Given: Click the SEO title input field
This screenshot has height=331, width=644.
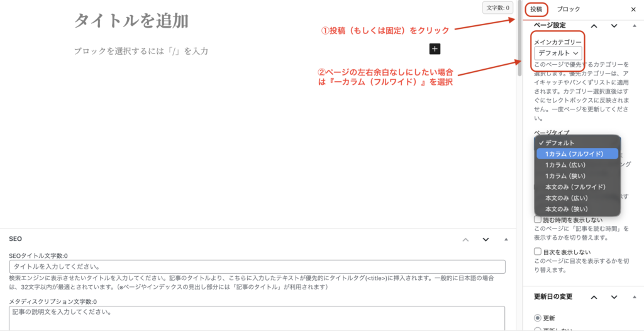Looking at the screenshot, I should tap(257, 267).
